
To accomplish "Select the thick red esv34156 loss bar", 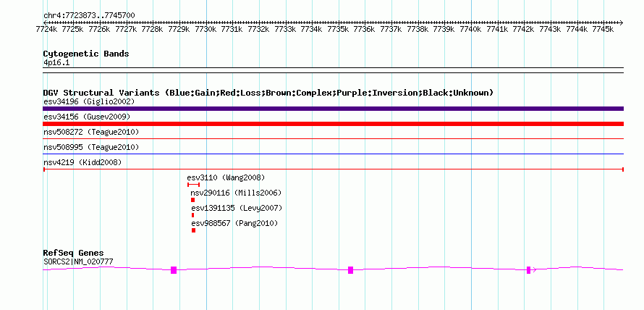I will pos(333,124).
